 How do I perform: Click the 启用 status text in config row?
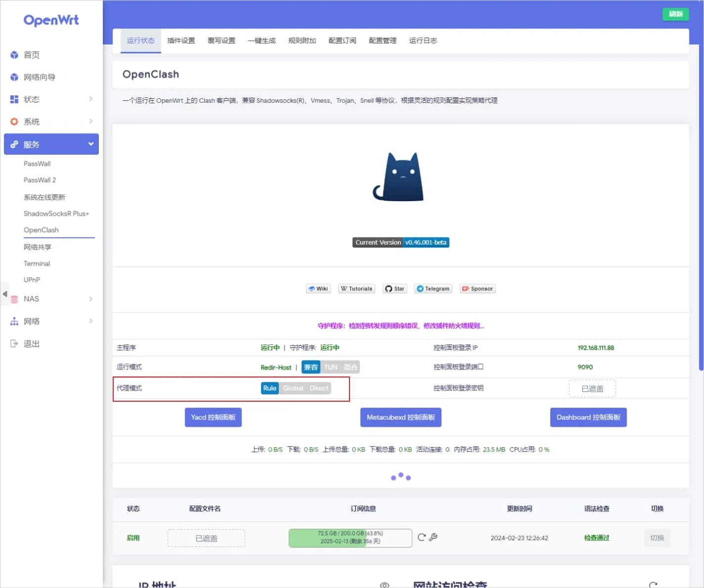[133, 538]
